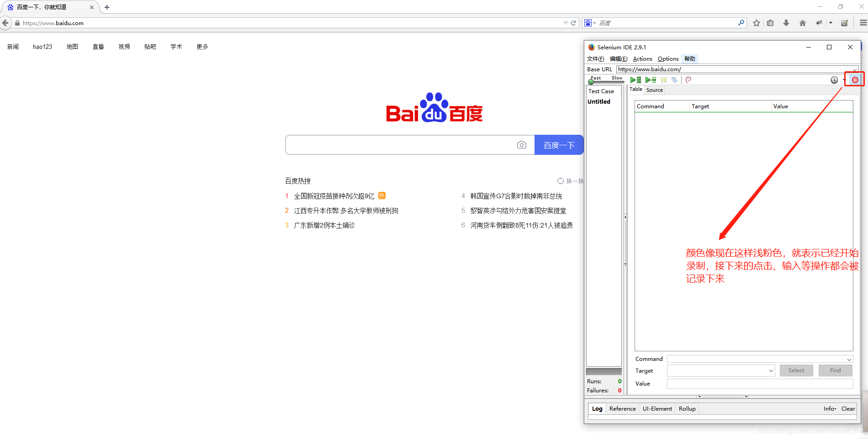This screenshot has height=439, width=868.
Task: Open the address bar history dropdown arrow
Action: 566,23
